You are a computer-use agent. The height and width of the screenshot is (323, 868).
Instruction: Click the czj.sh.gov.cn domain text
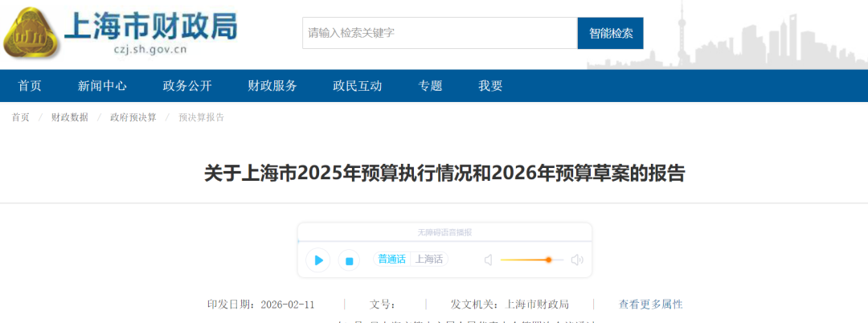150,49
